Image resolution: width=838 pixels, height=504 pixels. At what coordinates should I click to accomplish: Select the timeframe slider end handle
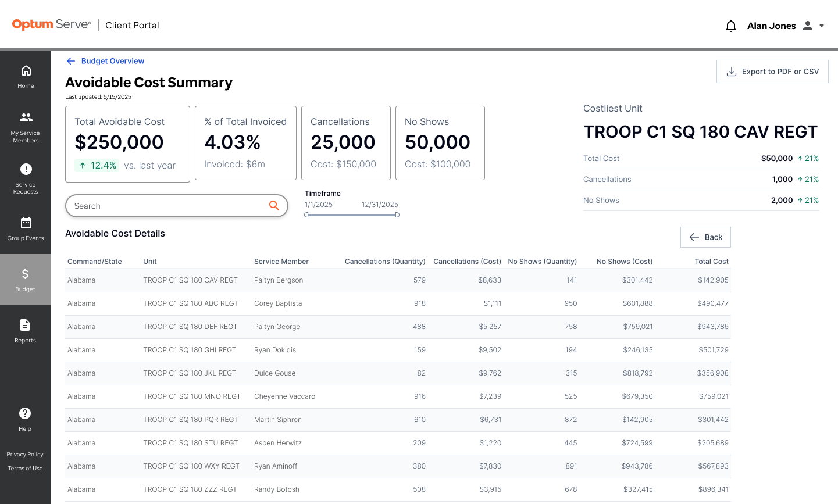coord(397,215)
